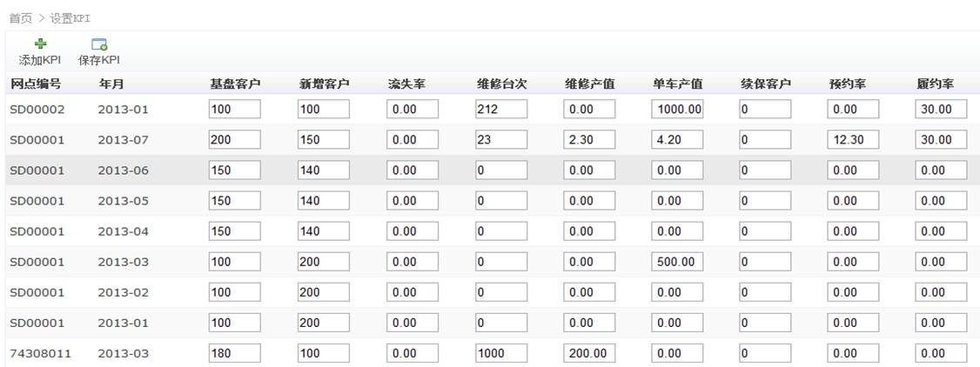Click 维修台次 field showing 1000
This screenshot has height=367, width=980.
click(x=500, y=353)
